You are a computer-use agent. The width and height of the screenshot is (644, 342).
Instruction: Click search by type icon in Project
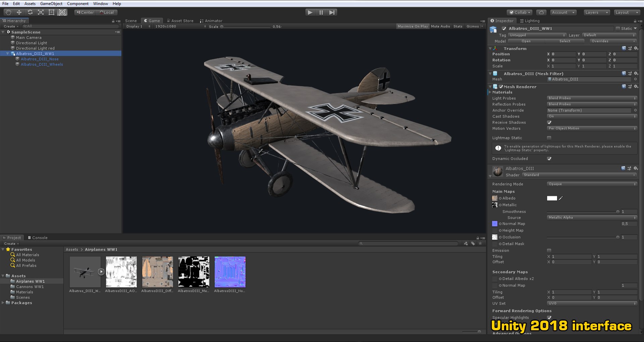(x=466, y=243)
